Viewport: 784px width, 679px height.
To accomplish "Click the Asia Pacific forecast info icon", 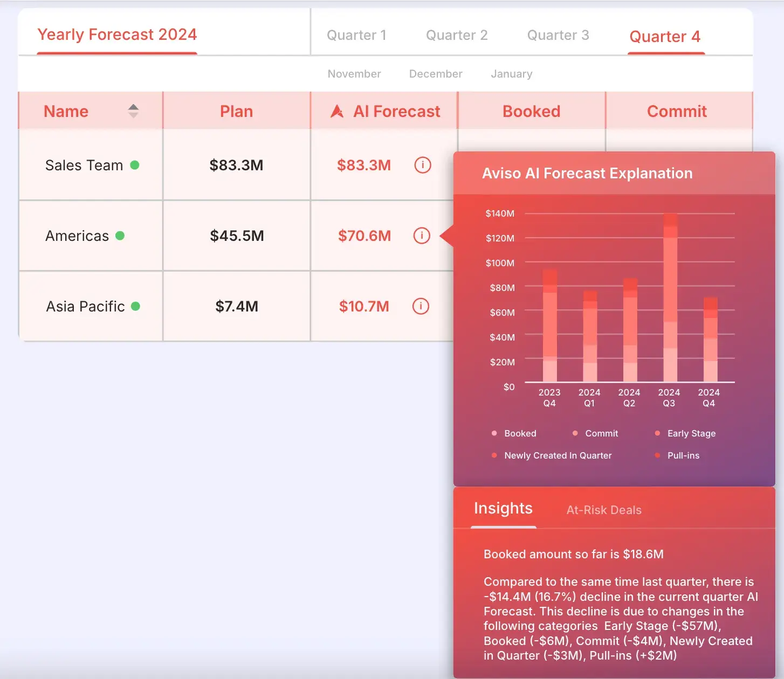I will (421, 306).
